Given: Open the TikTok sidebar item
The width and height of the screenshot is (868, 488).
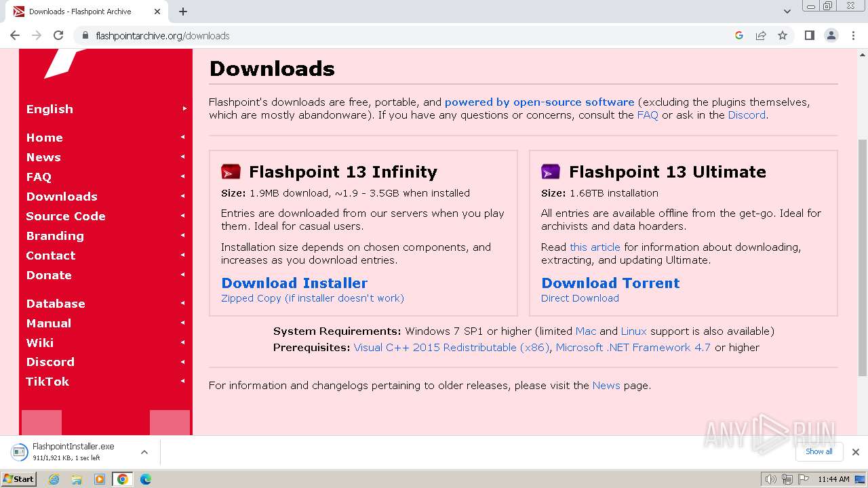Looking at the screenshot, I should pyautogui.click(x=105, y=382).
